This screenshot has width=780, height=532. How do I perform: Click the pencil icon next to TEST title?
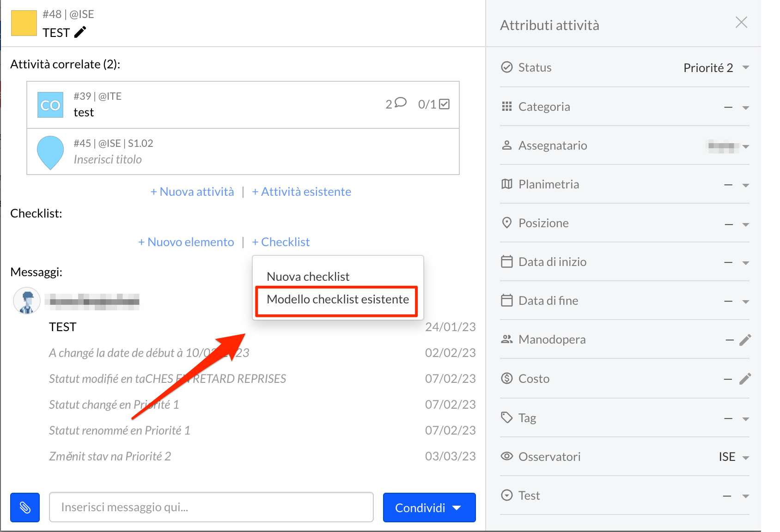[x=80, y=32]
